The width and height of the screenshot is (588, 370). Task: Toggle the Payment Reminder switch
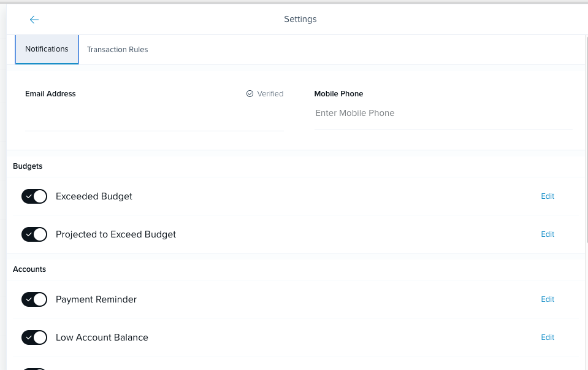(x=34, y=299)
